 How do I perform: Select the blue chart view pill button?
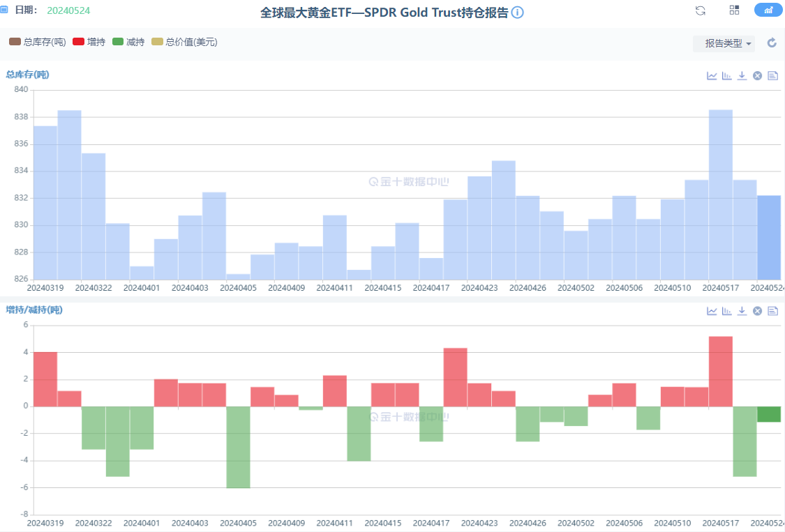(768, 10)
